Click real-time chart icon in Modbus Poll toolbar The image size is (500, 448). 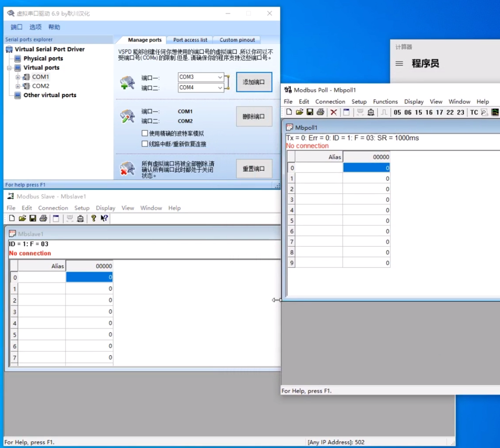tap(495, 112)
